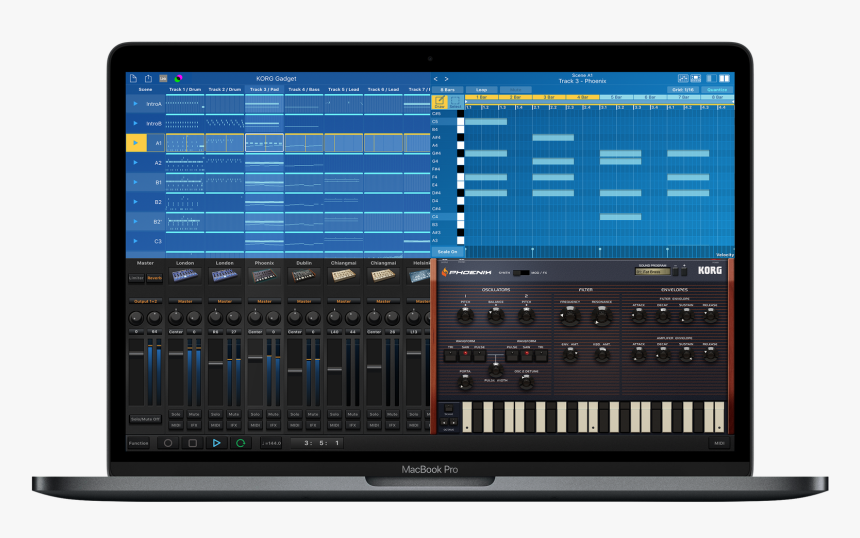Toggle the Master Limiter
Screen dimensions: 860x538
[x=136, y=278]
